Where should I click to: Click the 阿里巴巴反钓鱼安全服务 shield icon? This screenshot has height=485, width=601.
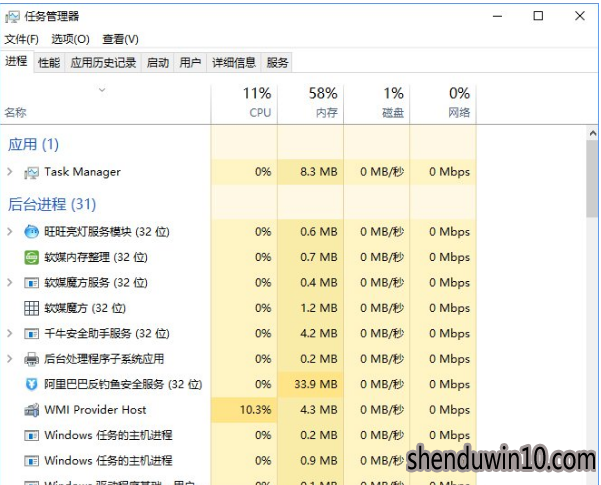[31, 384]
